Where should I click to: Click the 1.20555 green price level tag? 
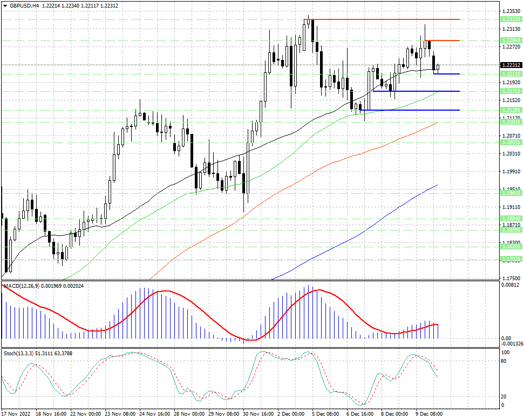[x=511, y=143]
